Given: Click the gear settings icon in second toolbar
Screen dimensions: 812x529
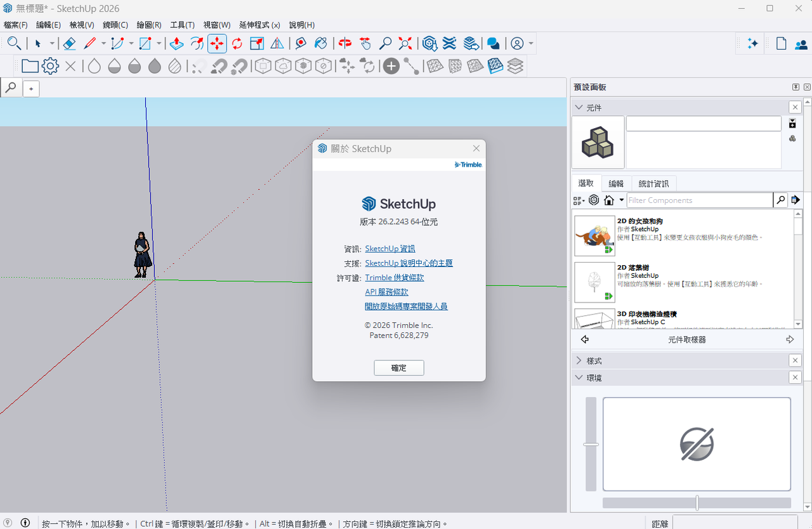Looking at the screenshot, I should [50, 66].
